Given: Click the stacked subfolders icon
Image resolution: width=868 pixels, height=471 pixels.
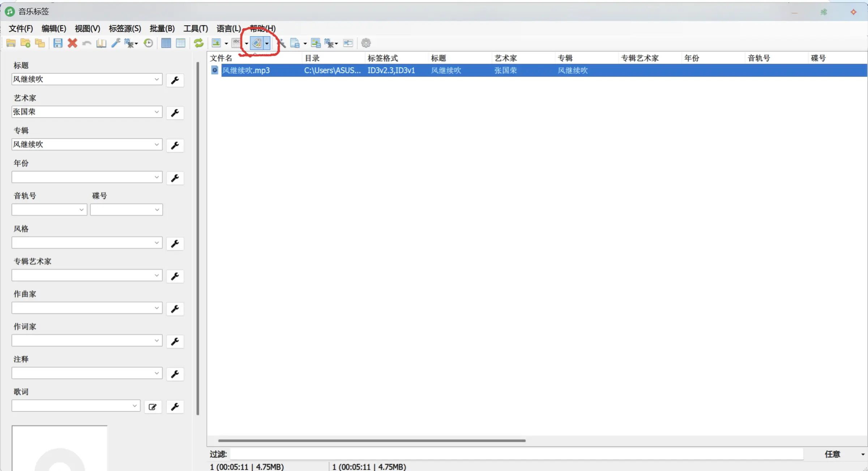Looking at the screenshot, I should [40, 43].
